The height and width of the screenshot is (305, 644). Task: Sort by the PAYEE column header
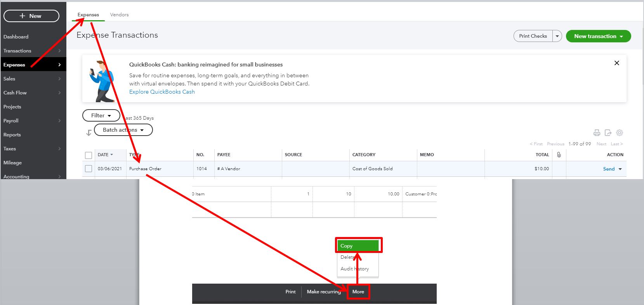pos(224,155)
